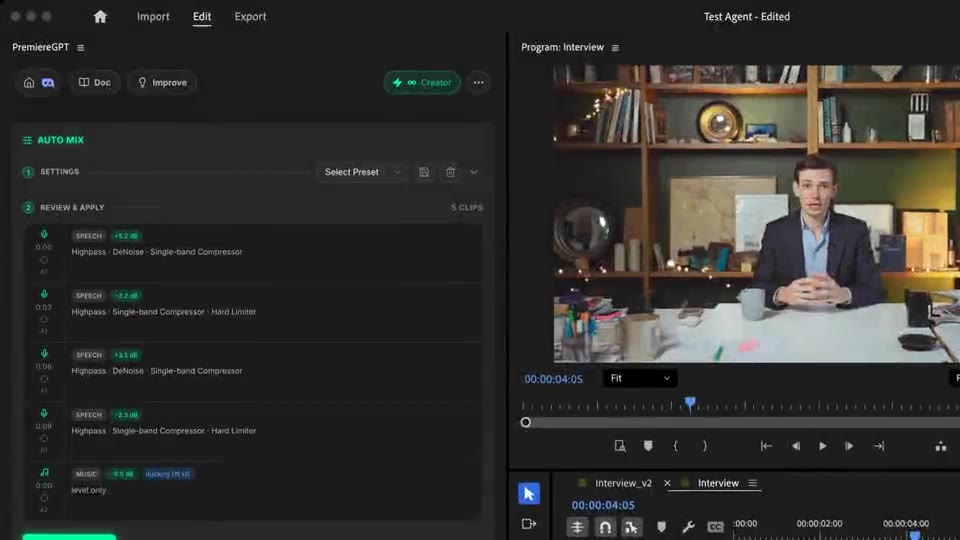Click the Creator plan badge
Image resolution: width=960 pixels, height=540 pixels.
[x=422, y=83]
